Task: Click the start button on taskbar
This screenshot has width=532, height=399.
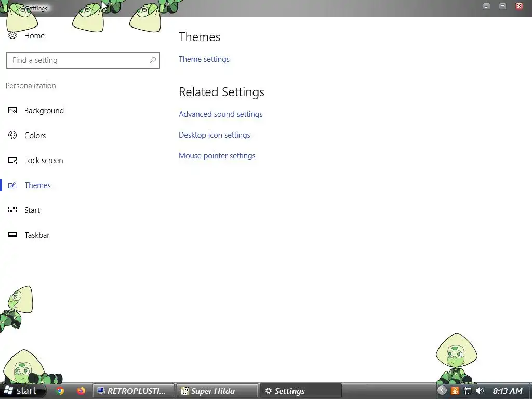Action: click(x=22, y=391)
